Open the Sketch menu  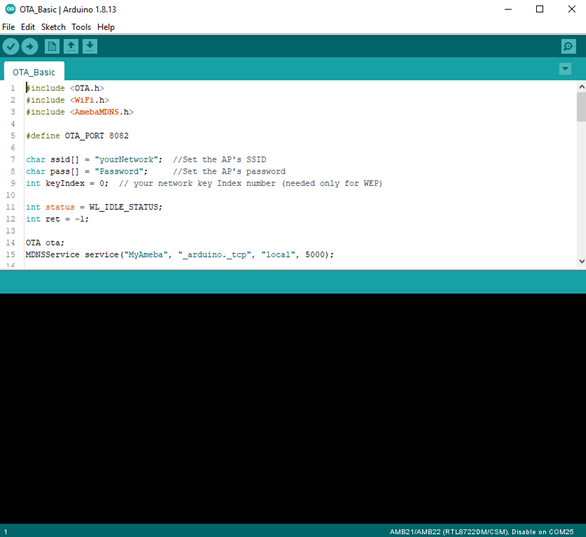(x=53, y=27)
